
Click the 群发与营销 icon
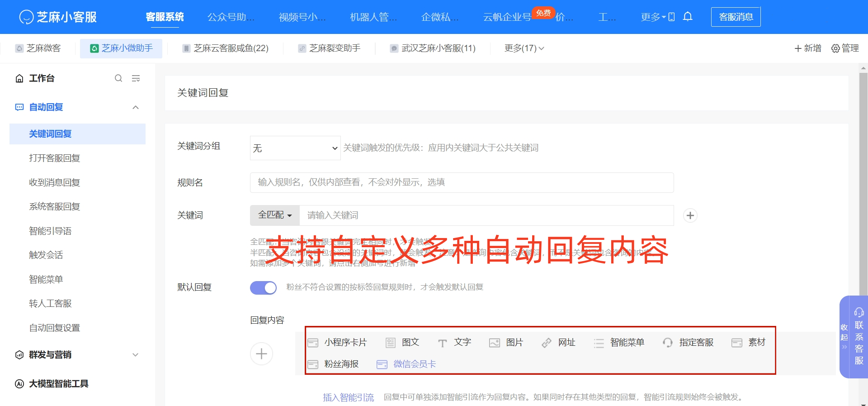click(19, 355)
